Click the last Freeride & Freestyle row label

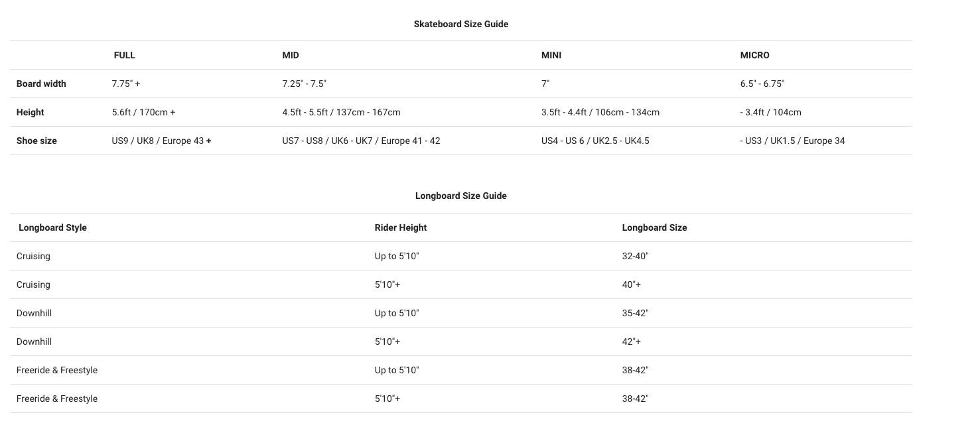(57, 398)
